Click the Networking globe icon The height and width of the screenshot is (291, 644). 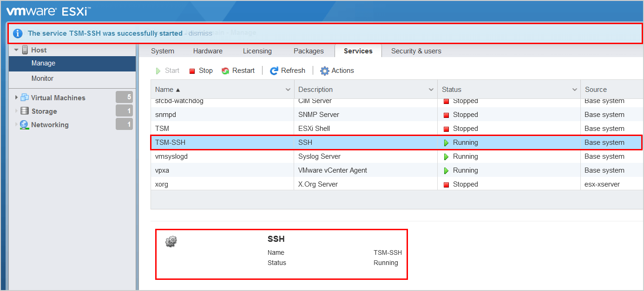[x=24, y=125]
